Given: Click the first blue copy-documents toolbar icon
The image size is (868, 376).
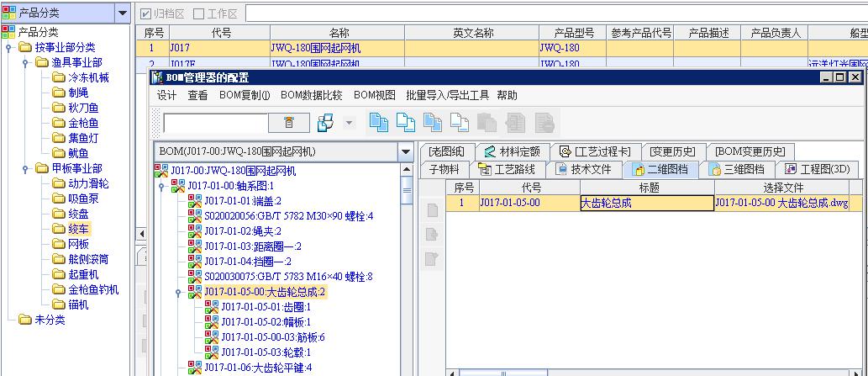Looking at the screenshot, I should click(379, 123).
